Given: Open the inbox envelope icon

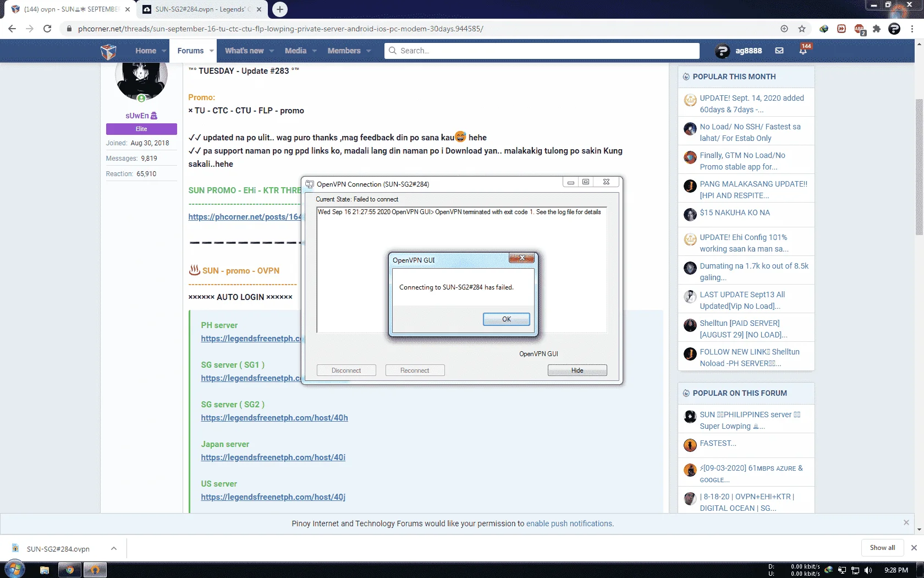Looking at the screenshot, I should tap(779, 51).
